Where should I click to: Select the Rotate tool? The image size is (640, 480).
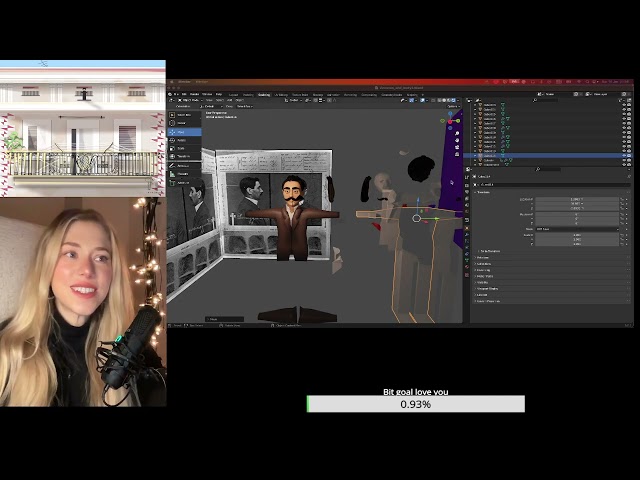pos(184,140)
